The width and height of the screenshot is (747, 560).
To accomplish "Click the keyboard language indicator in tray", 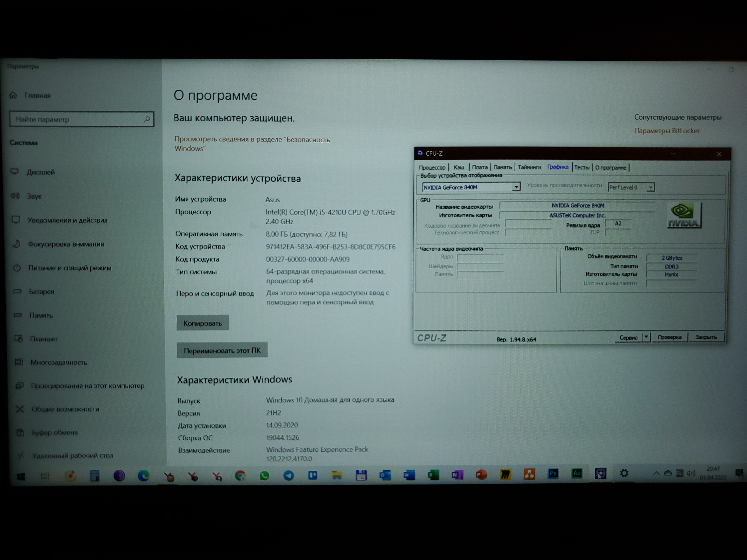I will coord(679,473).
